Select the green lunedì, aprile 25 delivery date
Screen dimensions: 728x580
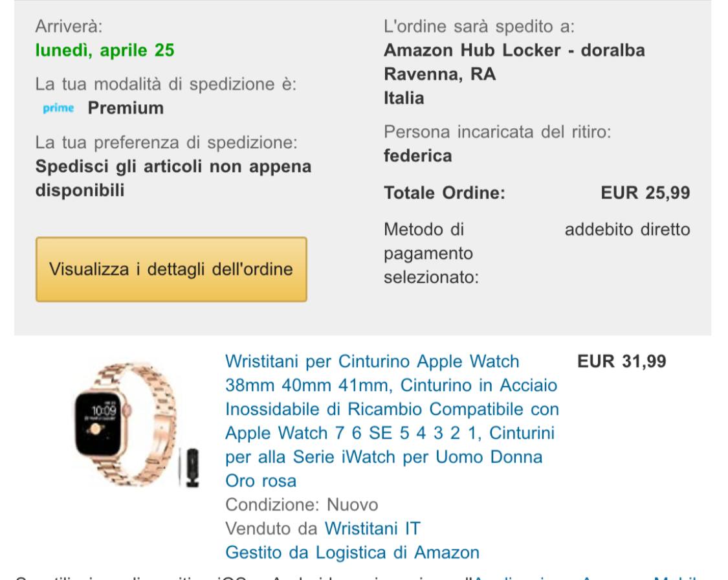(105, 50)
